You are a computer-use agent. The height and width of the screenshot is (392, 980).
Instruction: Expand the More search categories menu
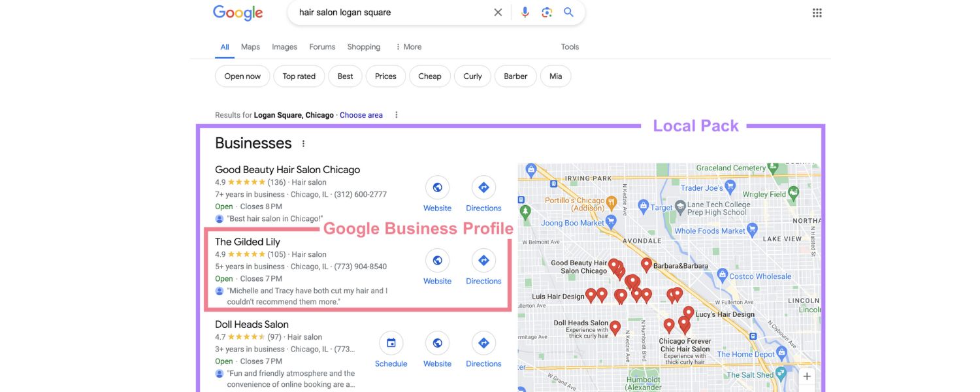pyautogui.click(x=408, y=46)
